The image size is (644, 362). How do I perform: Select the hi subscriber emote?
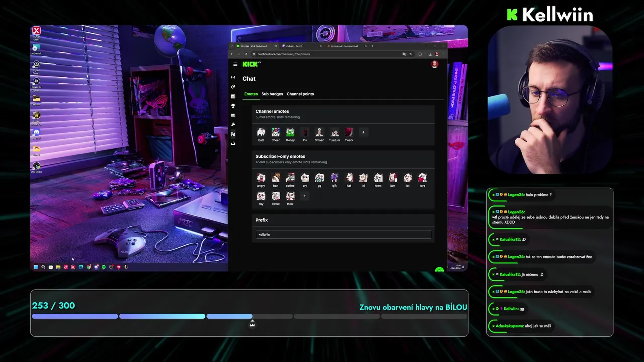pyautogui.click(x=364, y=177)
